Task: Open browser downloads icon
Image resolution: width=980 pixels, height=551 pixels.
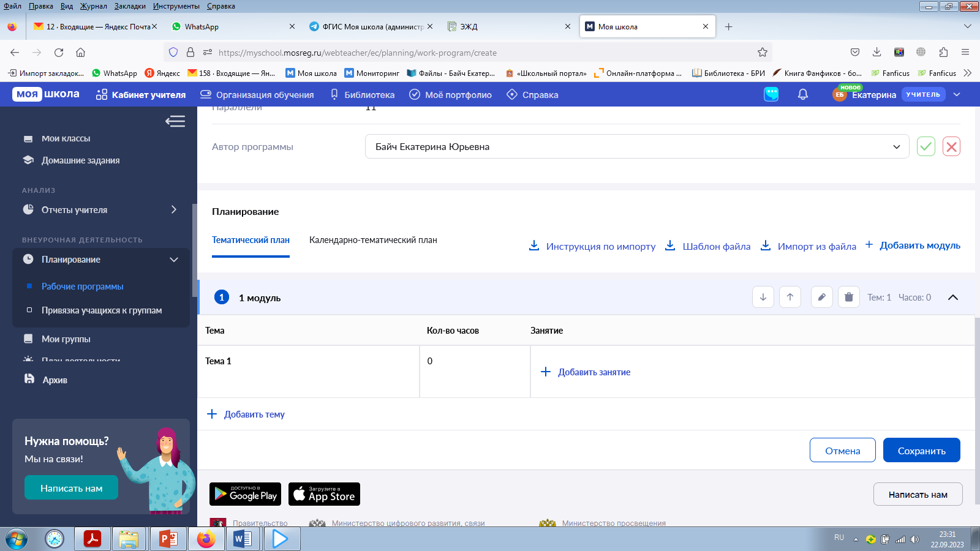Action: (x=876, y=52)
